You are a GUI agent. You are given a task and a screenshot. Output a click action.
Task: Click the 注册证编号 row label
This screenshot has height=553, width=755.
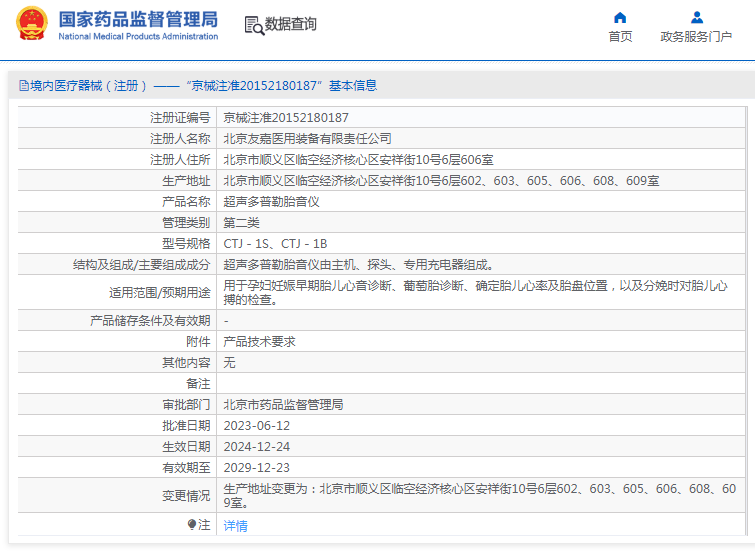(x=180, y=118)
